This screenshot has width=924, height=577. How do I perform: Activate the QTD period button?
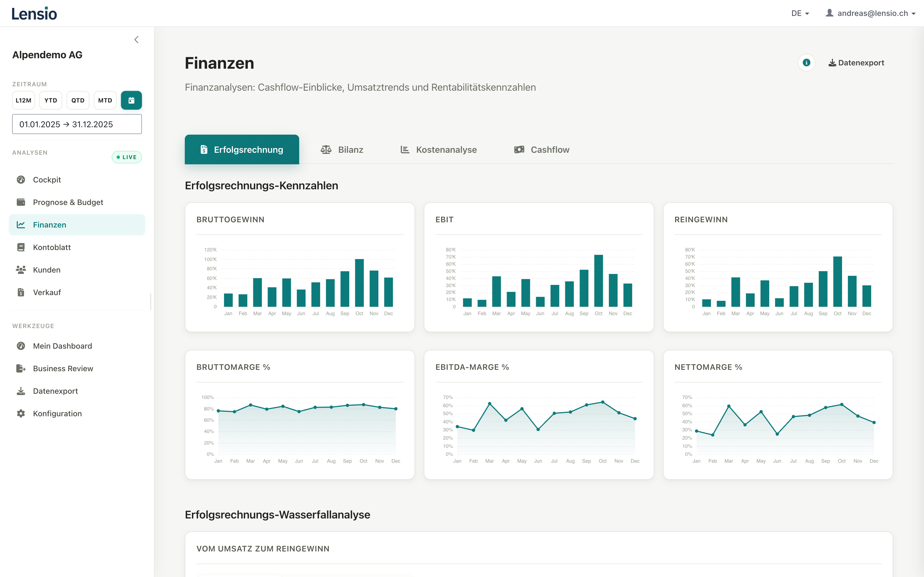(78, 100)
